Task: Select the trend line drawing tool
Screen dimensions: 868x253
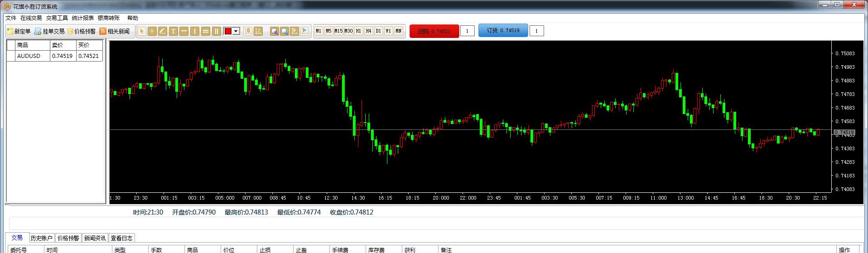Action: pyautogui.click(x=163, y=31)
